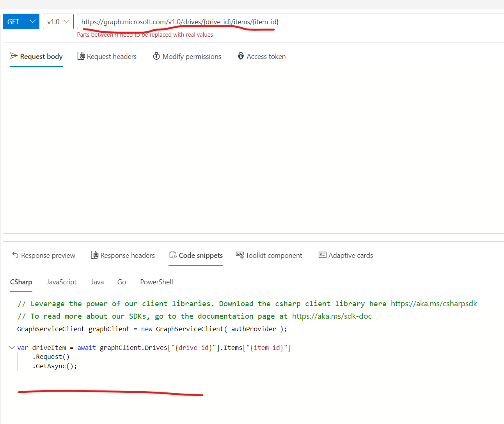
Task: Select the Request body send icon
Action: click(x=13, y=56)
